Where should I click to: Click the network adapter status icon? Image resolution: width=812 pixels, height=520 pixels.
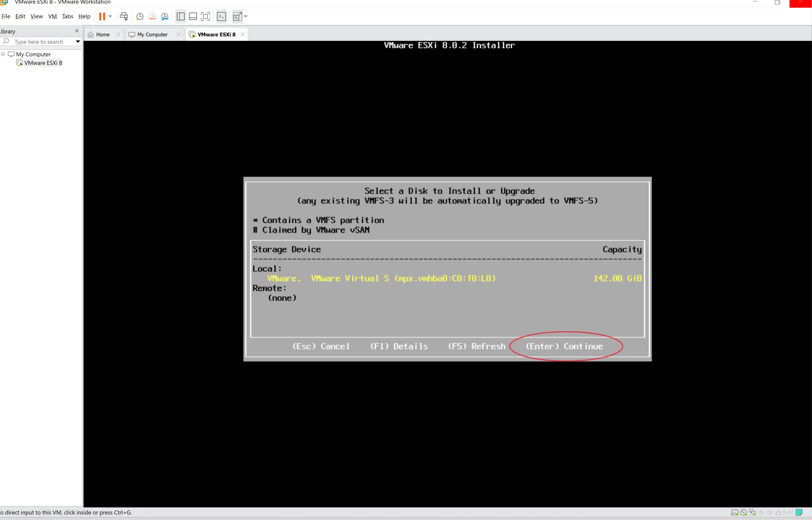pos(752,512)
